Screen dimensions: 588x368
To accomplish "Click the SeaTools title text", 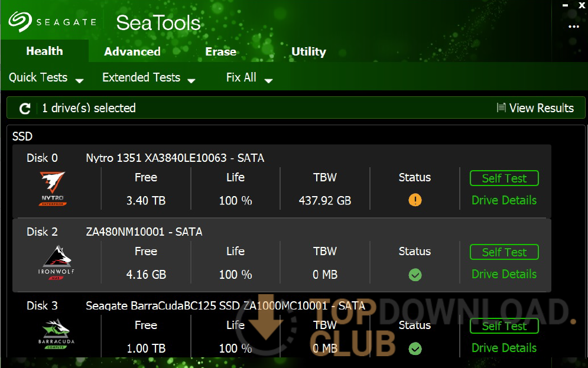I will [x=158, y=23].
